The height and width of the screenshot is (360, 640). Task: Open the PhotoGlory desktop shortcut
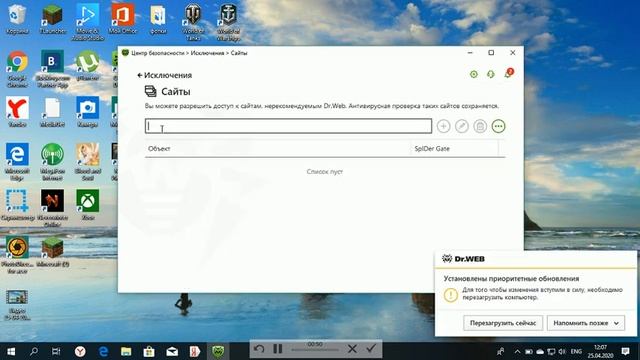pyautogui.click(x=17, y=255)
